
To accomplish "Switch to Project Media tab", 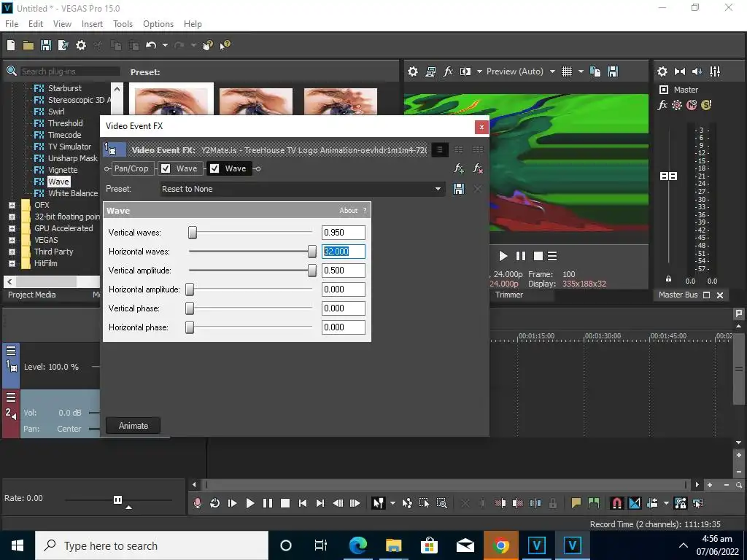I will [32, 295].
